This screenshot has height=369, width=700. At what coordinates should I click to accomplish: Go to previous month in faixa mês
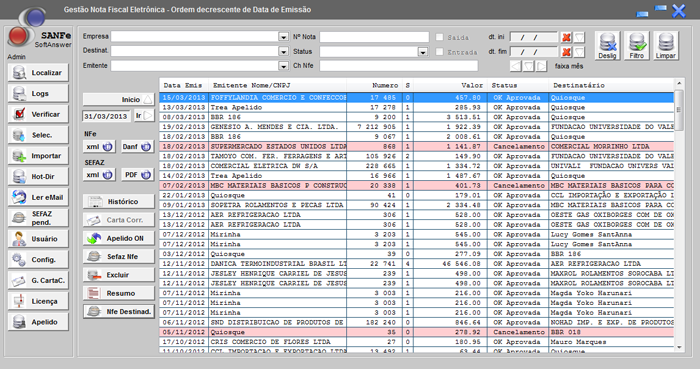pos(516,66)
